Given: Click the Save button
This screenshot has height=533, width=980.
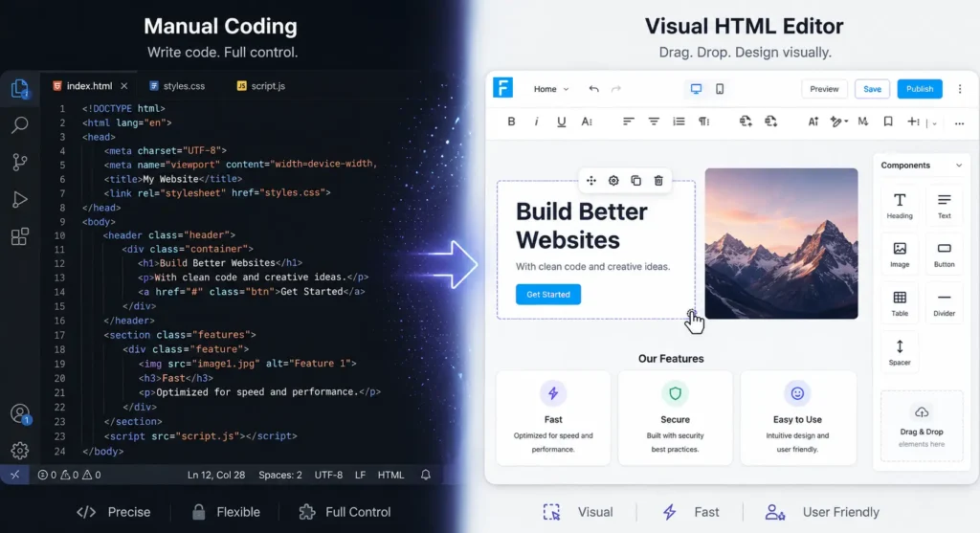Looking at the screenshot, I should [x=872, y=89].
